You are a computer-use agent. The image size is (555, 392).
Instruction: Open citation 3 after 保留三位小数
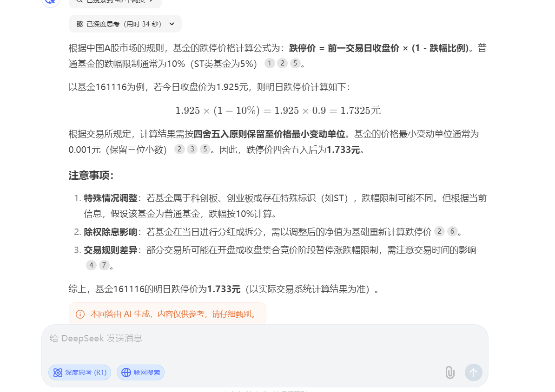coord(192,149)
